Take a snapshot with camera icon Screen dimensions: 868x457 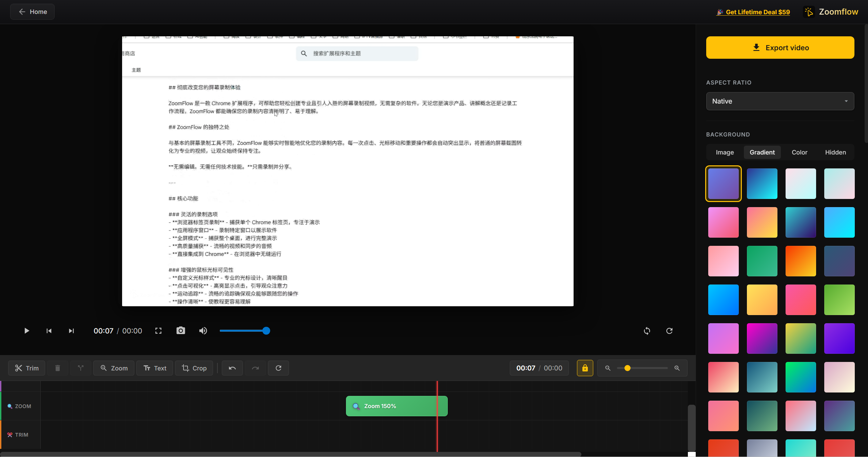[181, 331]
